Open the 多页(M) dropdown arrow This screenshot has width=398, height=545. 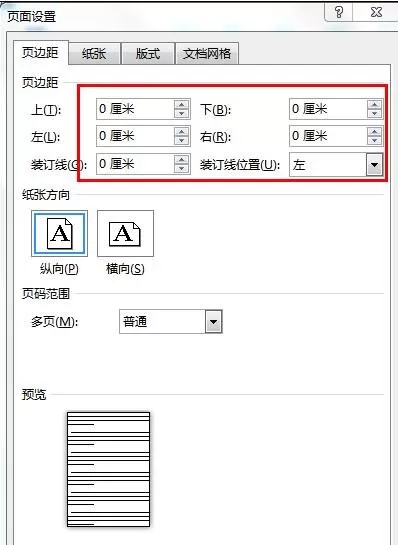pyautogui.click(x=213, y=322)
